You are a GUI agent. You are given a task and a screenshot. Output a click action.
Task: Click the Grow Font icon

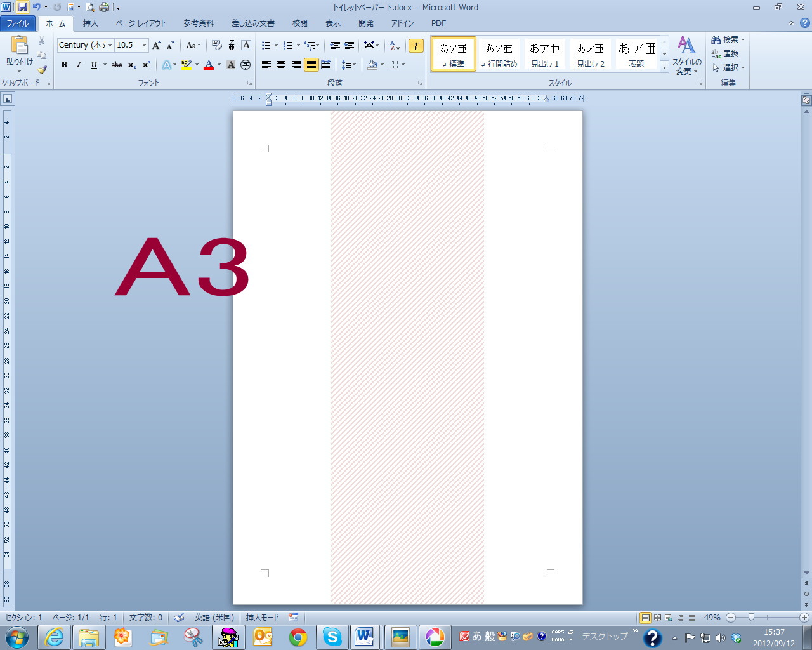pos(156,45)
